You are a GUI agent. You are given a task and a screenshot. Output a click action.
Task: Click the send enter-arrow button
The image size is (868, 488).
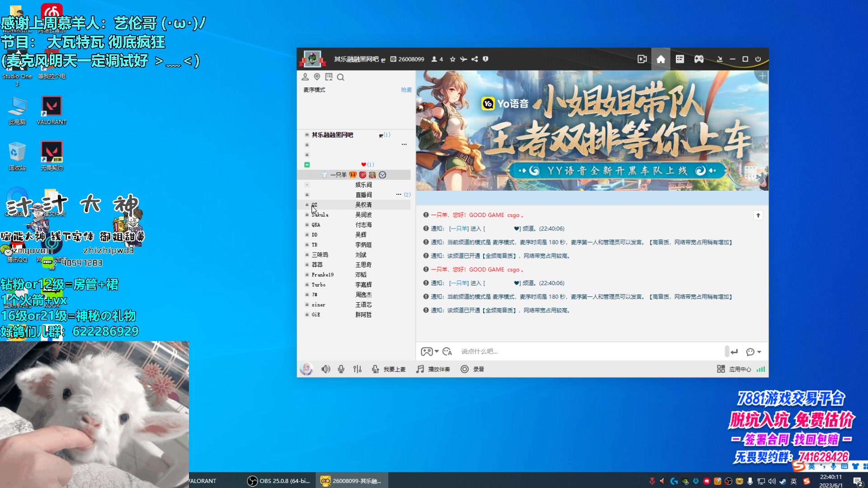coord(734,352)
